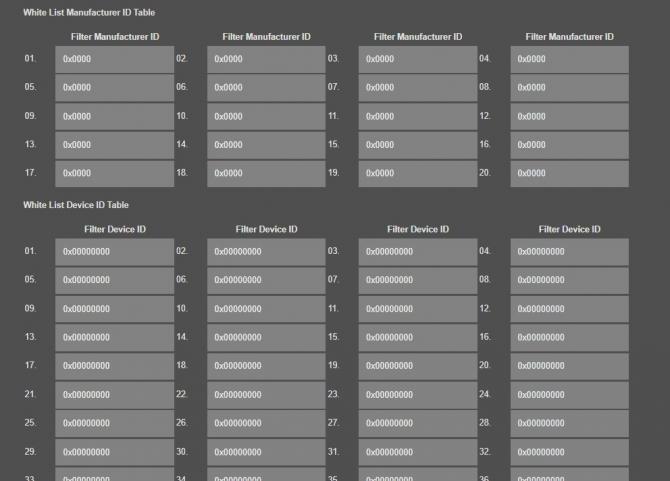Image resolution: width=670 pixels, height=481 pixels.
Task: Focus Device ID filter field 29
Action: tap(114, 452)
